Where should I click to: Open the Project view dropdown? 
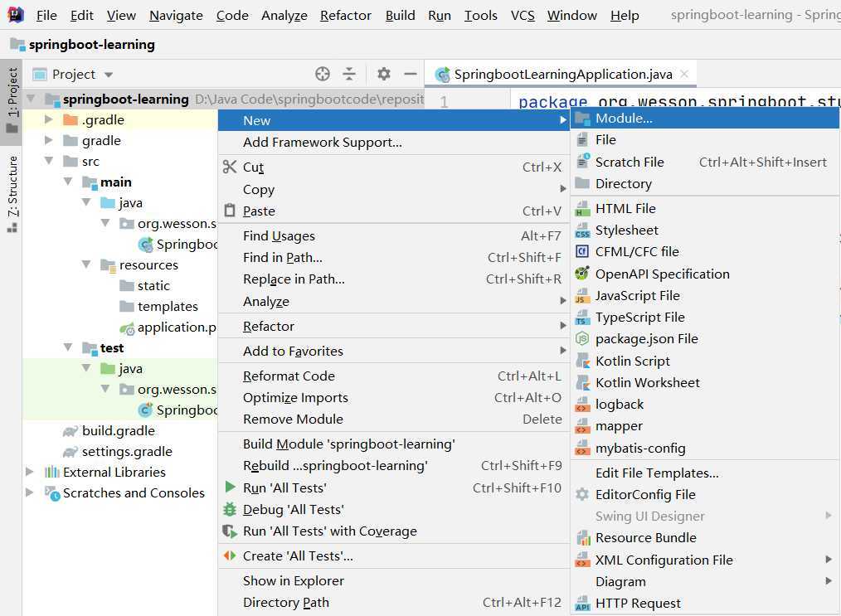point(109,75)
